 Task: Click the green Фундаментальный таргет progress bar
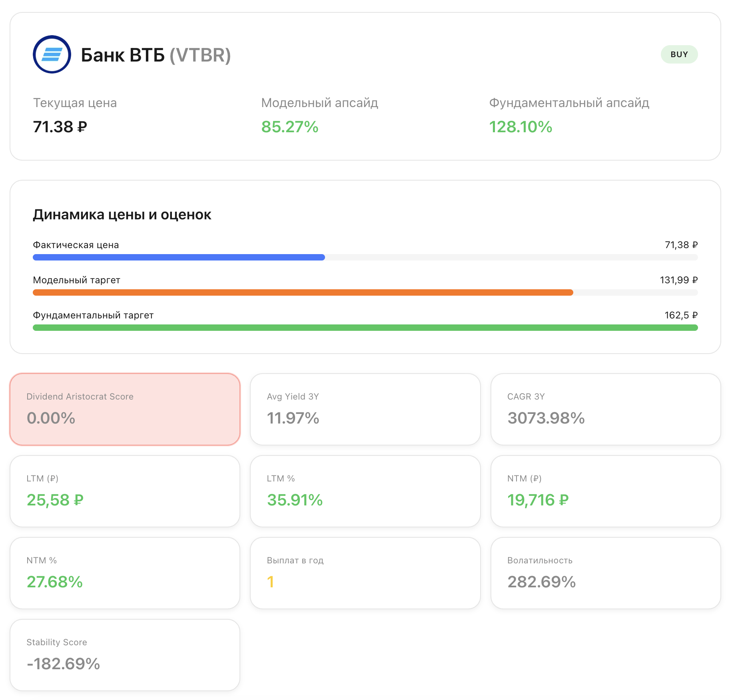365,328
